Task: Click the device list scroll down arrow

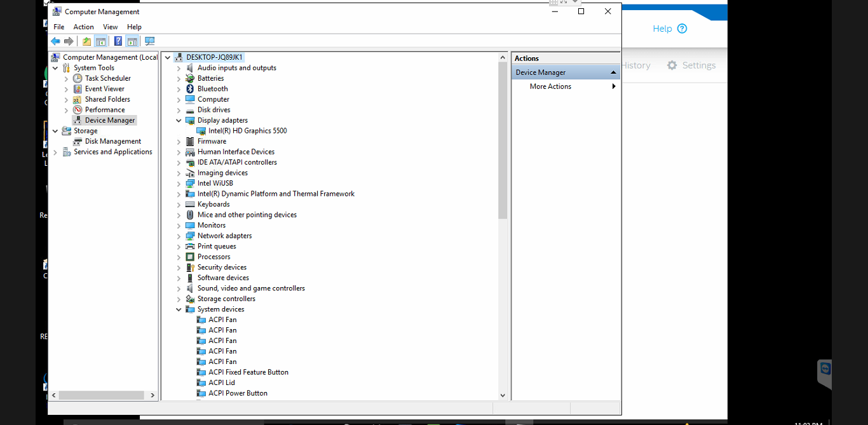Action: pos(503,395)
